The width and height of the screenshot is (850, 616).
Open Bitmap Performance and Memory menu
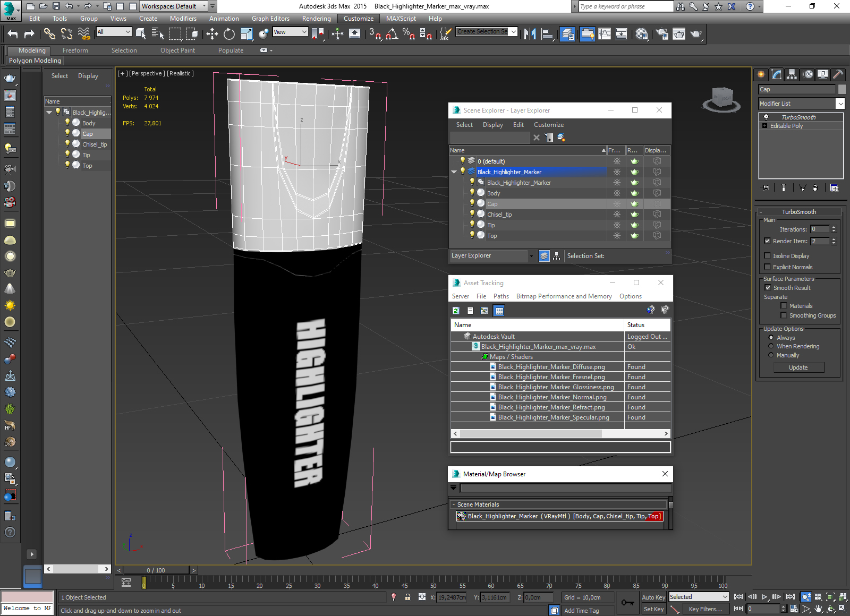click(564, 296)
